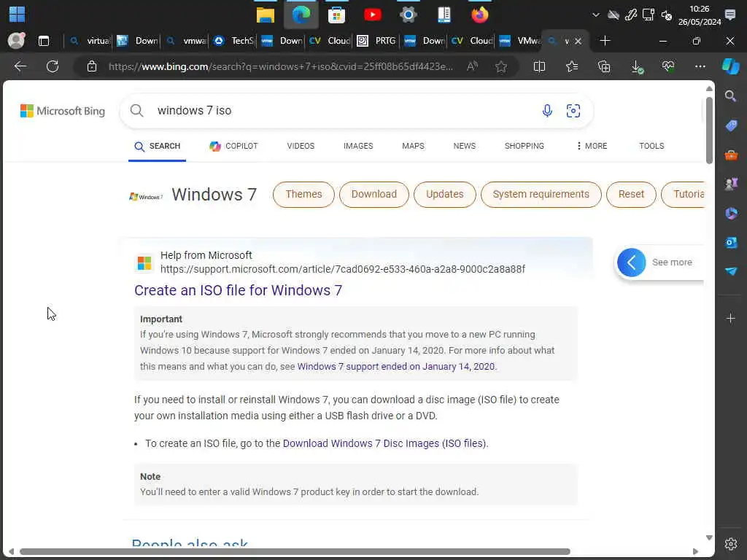Open sidebar Tools briefcase icon
Screen dimensions: 747x560
click(731, 155)
